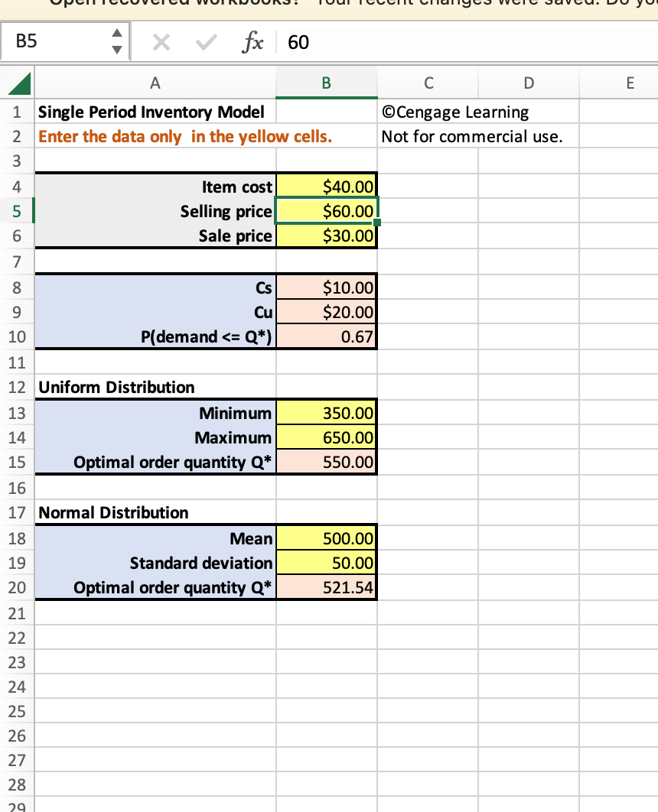Screen dimensions: 658x812
Task: Select the 350.00 minimum cell
Action: coord(327,413)
